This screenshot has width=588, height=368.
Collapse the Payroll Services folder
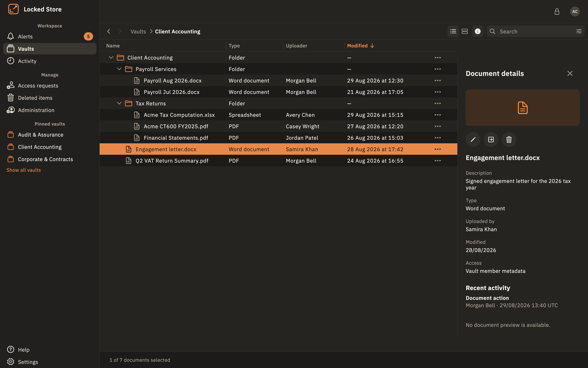119,69
